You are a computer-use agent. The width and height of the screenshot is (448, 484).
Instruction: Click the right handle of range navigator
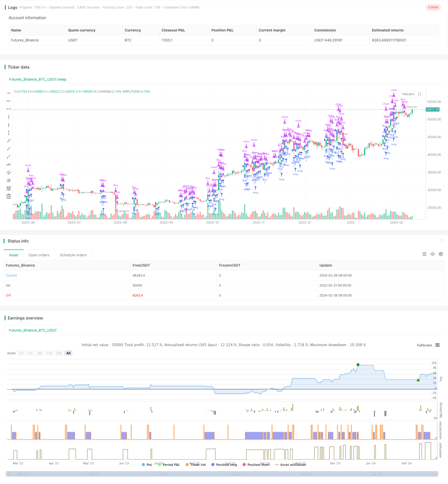(437, 474)
